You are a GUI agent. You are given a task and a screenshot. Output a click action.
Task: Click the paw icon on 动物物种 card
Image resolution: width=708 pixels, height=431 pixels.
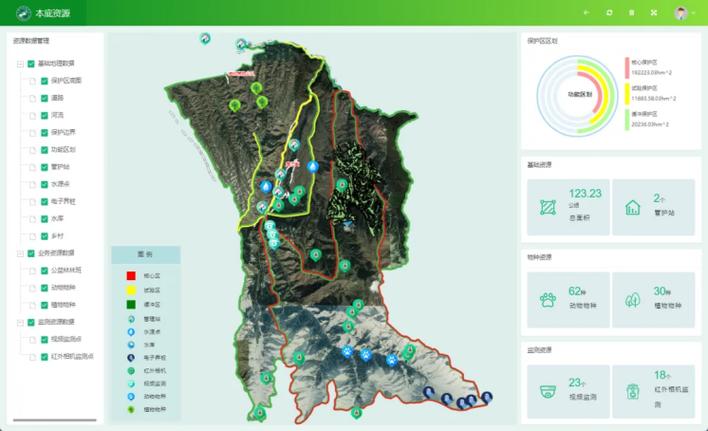click(x=548, y=300)
